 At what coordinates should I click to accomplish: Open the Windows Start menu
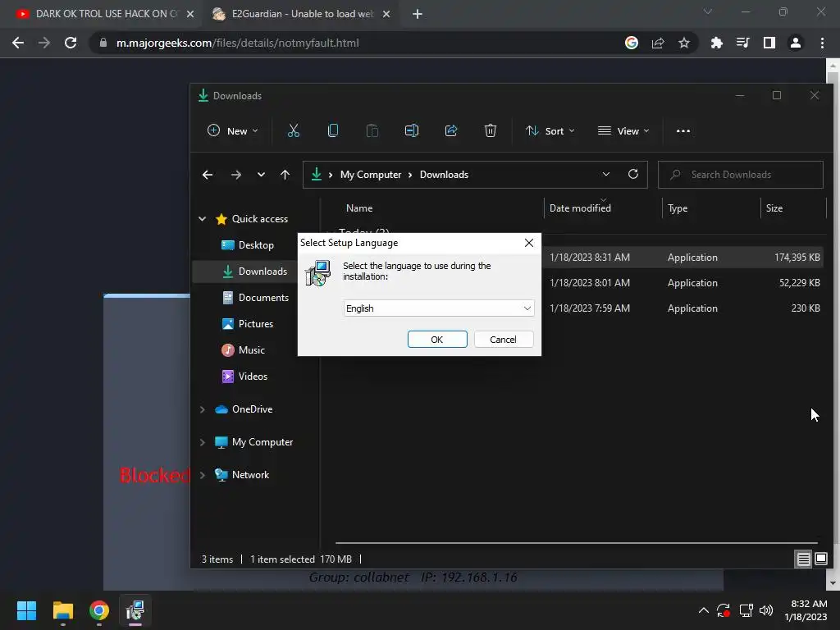pos(26,610)
